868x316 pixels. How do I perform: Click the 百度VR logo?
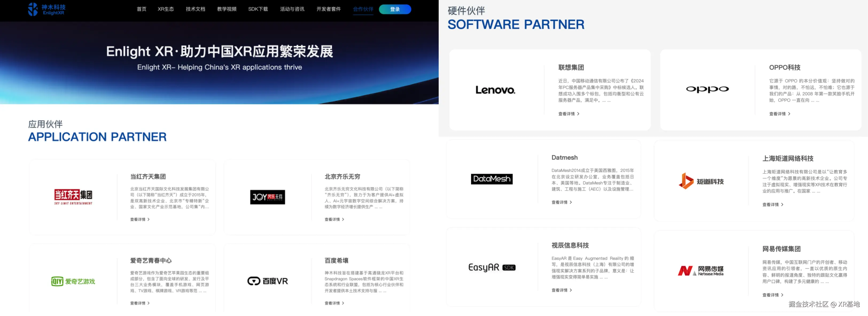(267, 281)
